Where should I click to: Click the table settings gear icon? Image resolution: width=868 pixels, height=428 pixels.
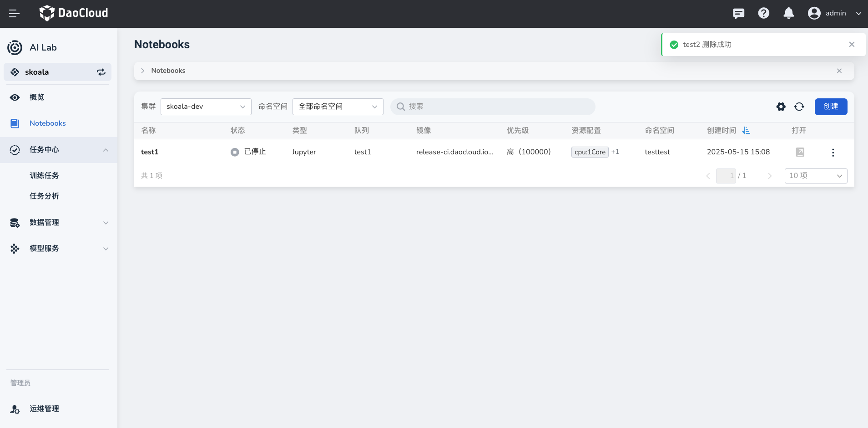[781, 107]
